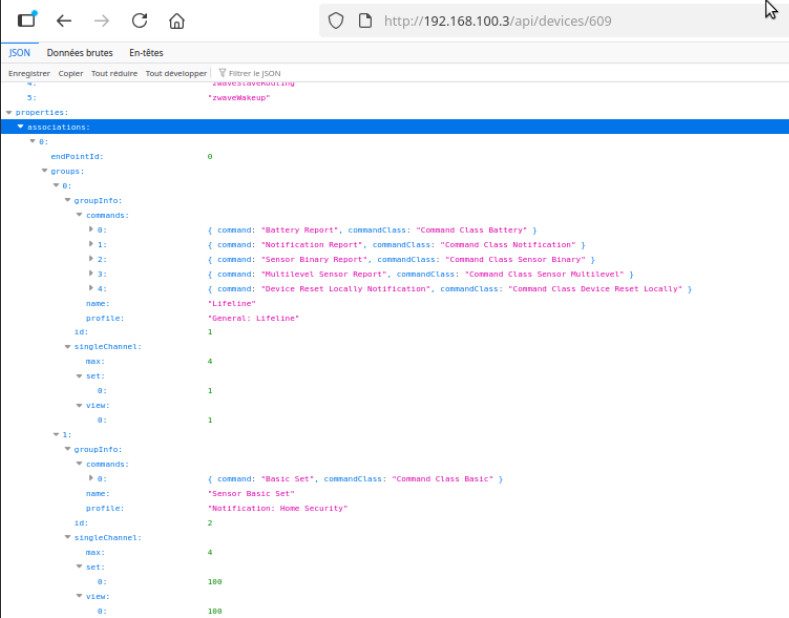Click the Copier button
This screenshot has width=789, height=618.
coord(71,73)
